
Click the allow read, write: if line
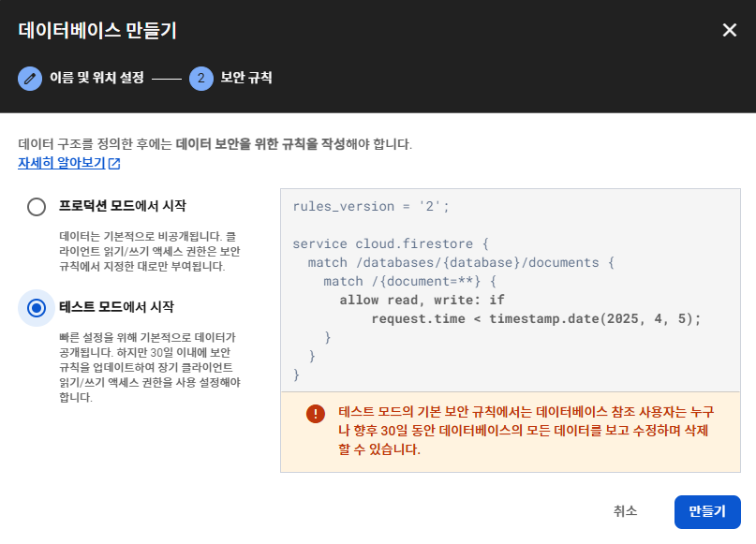pyautogui.click(x=422, y=301)
